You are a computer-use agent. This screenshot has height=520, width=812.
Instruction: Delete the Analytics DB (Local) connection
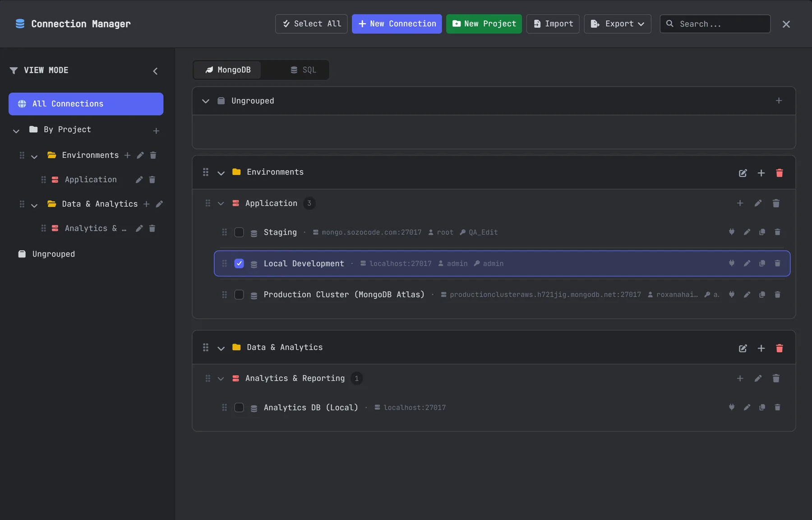[x=777, y=407]
